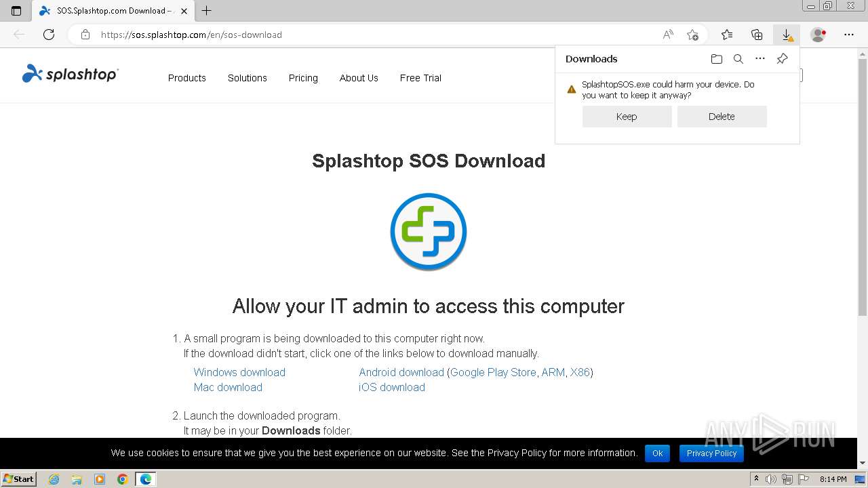This screenshot has height=488, width=868.
Task: Toggle the Downloads toolbar icon
Action: coord(787,35)
